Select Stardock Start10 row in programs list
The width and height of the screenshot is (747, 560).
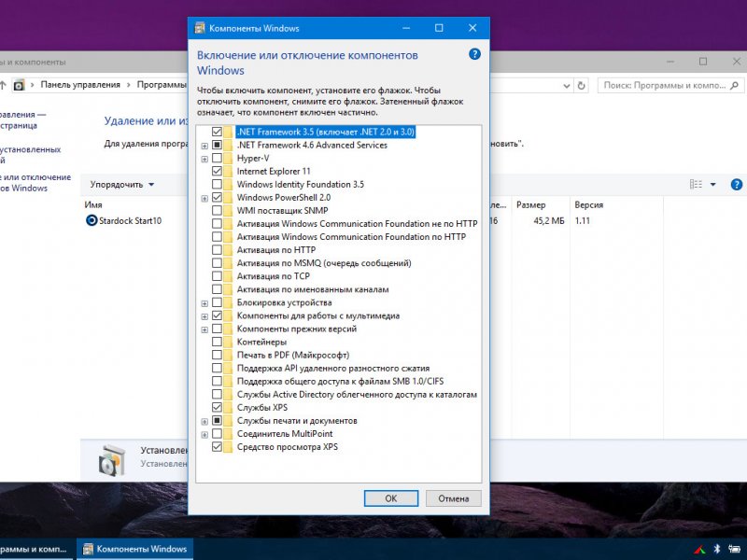point(130,220)
